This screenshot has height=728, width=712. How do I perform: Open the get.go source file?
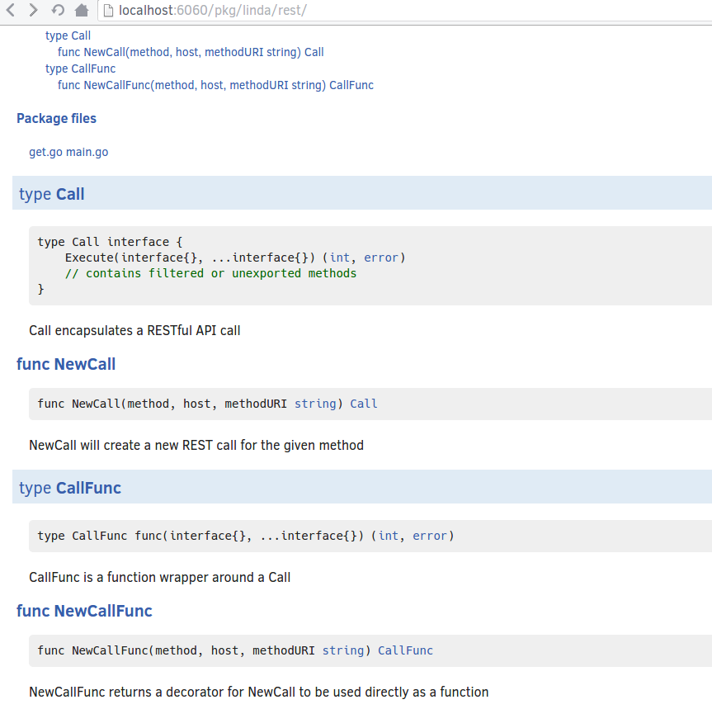pyautogui.click(x=45, y=152)
